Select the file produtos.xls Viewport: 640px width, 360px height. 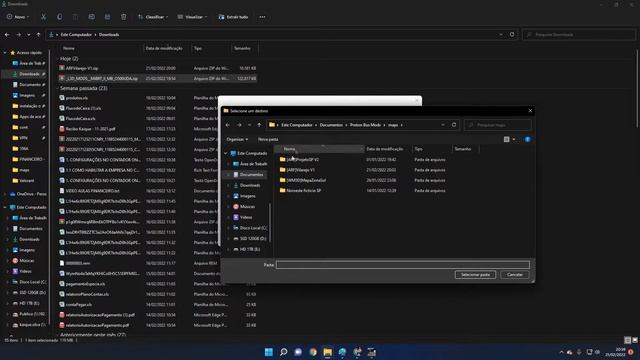coord(76,98)
